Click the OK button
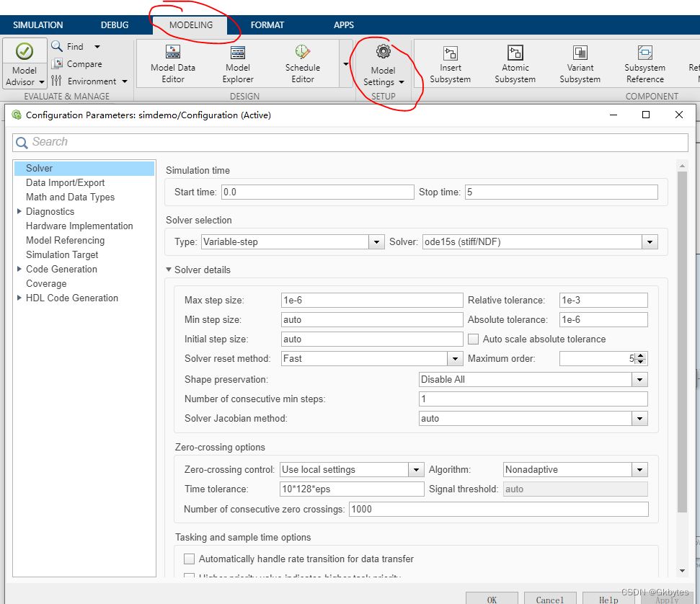700x604 pixels. [492, 599]
